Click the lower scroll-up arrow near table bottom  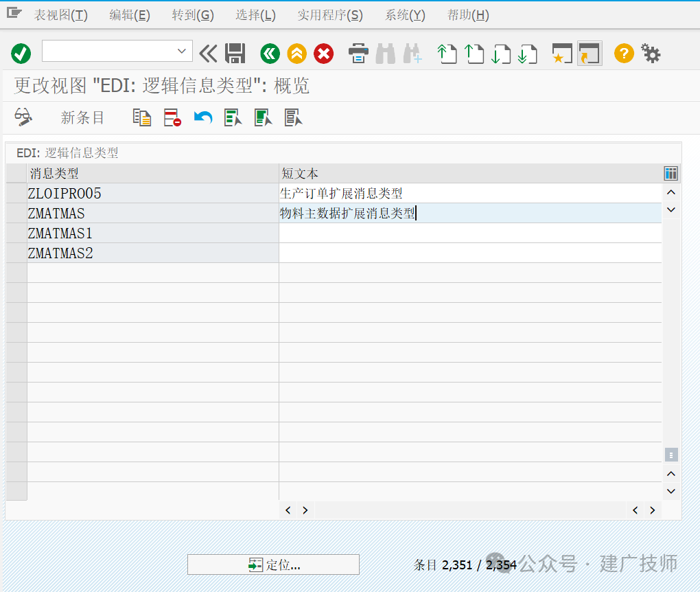coord(671,474)
